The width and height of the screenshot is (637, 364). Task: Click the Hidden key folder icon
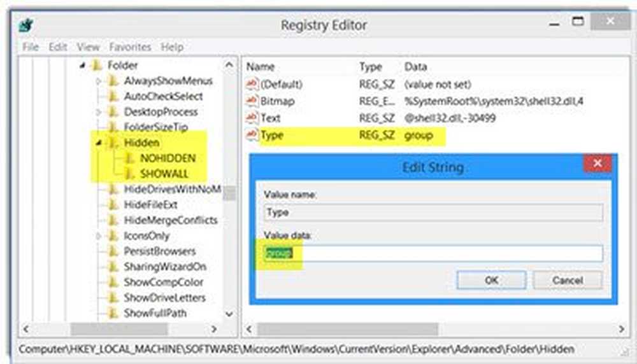click(x=113, y=143)
